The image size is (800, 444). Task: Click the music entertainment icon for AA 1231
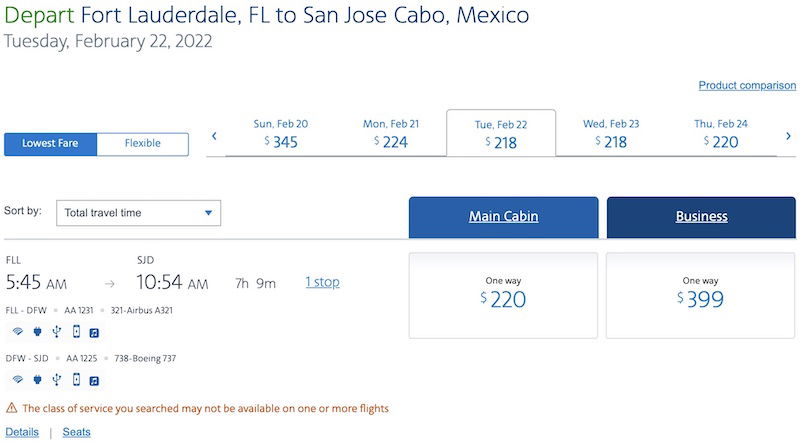pyautogui.click(x=94, y=333)
